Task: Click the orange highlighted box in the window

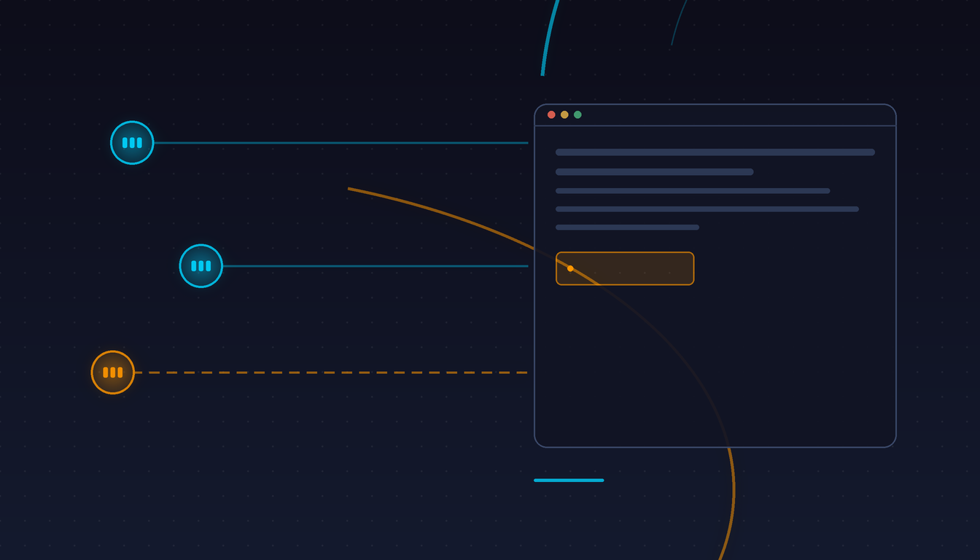Action: [x=625, y=268]
